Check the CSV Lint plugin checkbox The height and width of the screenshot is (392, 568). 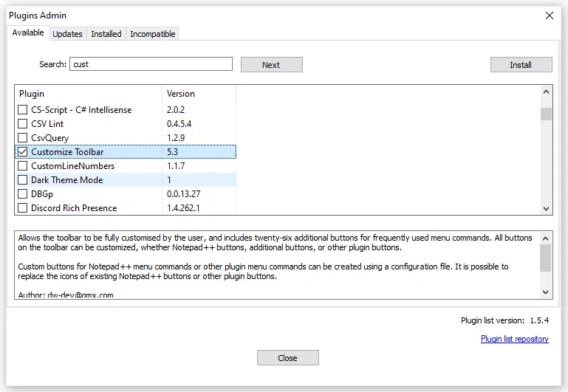(x=22, y=124)
